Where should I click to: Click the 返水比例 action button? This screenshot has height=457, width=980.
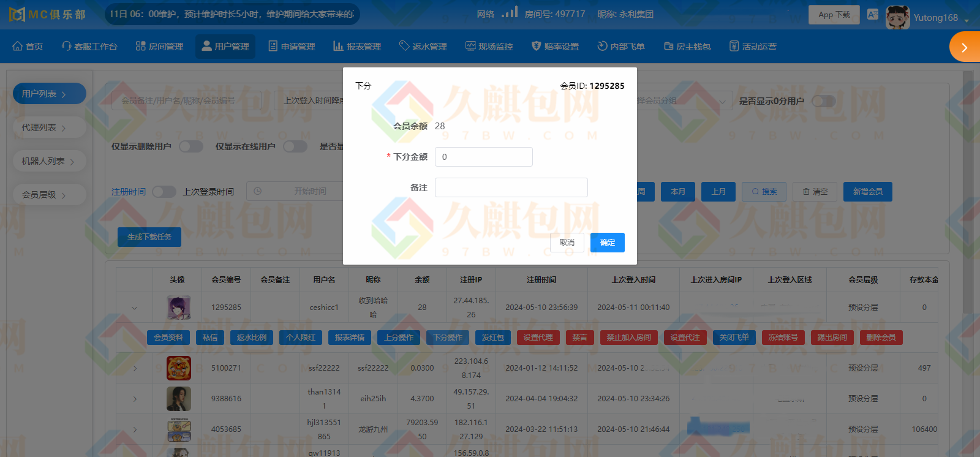coord(252,338)
